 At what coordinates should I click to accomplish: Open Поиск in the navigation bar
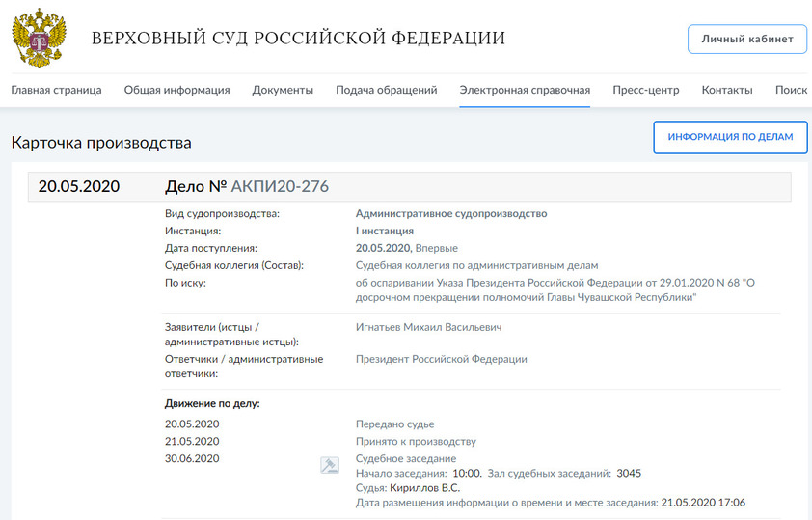791,90
